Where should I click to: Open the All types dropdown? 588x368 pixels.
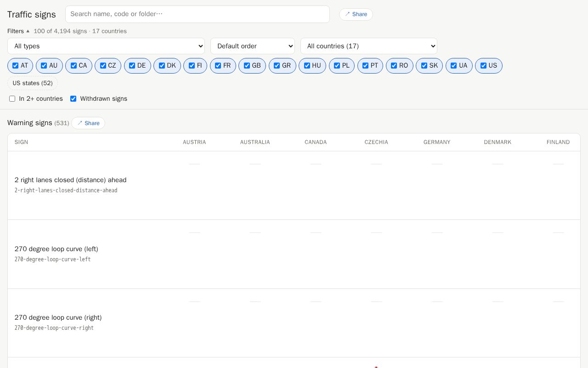pos(106,46)
